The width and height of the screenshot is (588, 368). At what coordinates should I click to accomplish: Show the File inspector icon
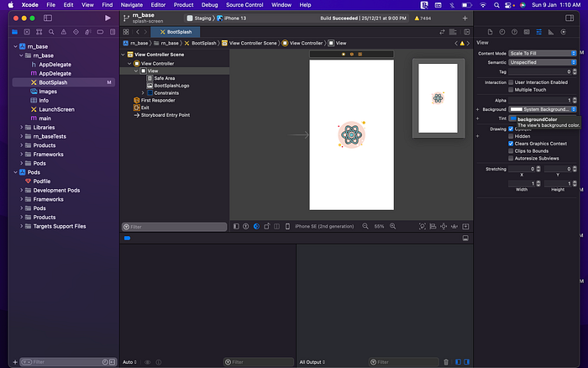click(490, 32)
